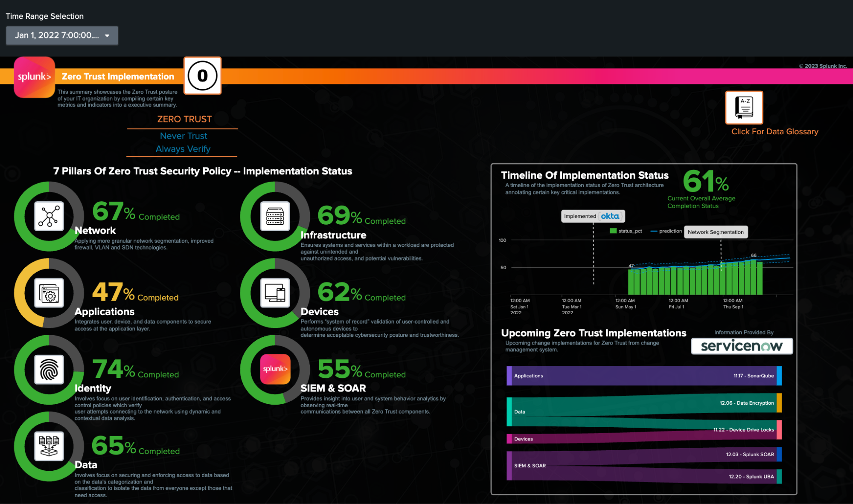
Task: Click the 12.03 - Splunk SOAR entry
Action: [750, 455]
